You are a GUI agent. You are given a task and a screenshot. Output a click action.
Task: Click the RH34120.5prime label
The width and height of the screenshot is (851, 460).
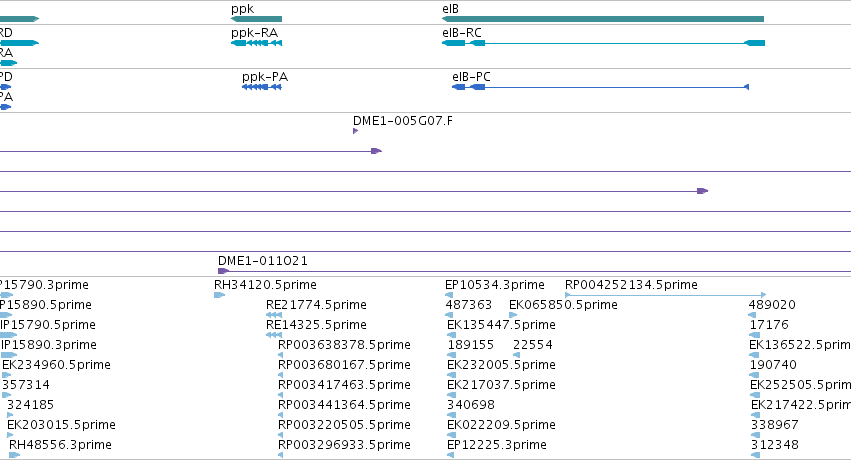point(265,285)
